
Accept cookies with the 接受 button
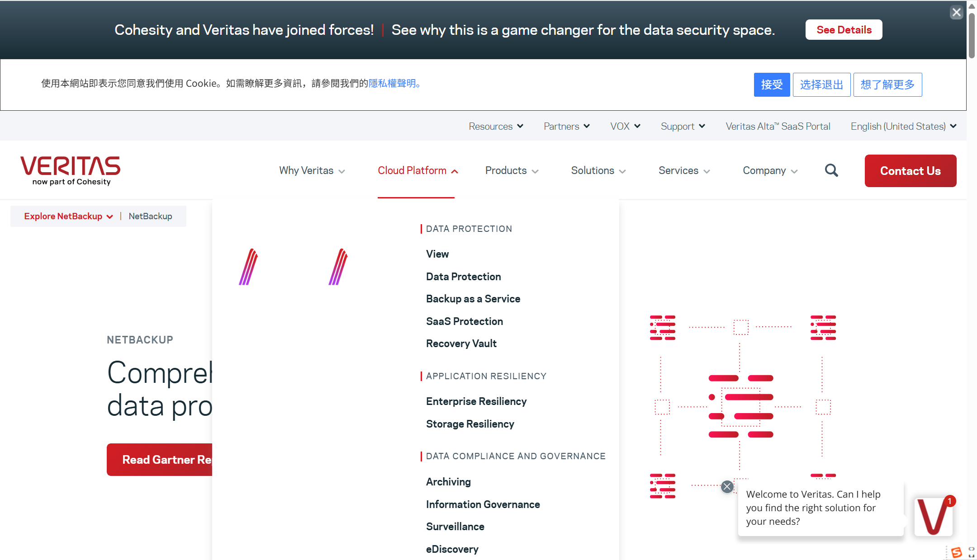click(x=771, y=85)
